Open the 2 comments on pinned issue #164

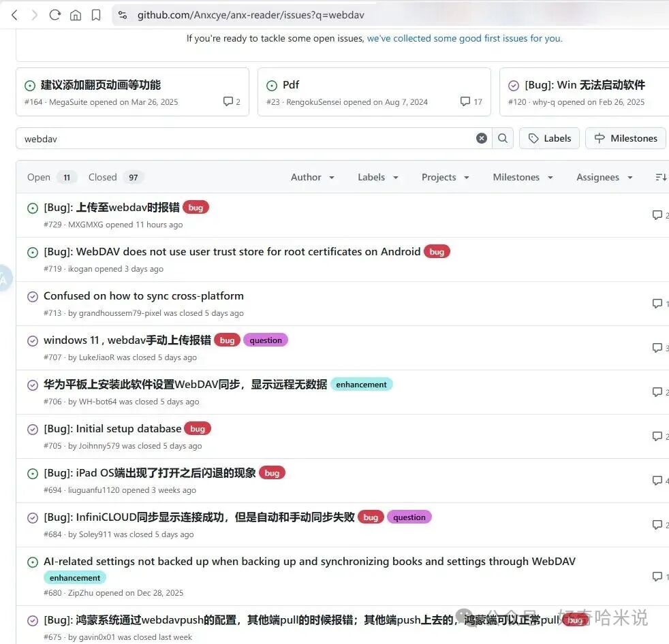tap(232, 101)
